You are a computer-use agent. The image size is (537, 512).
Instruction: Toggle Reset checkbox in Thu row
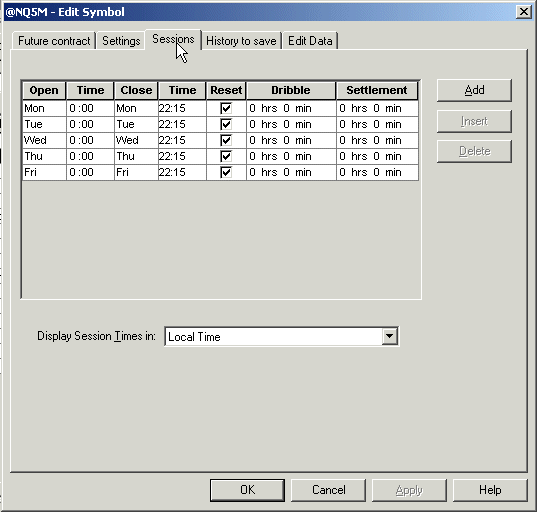(x=226, y=157)
